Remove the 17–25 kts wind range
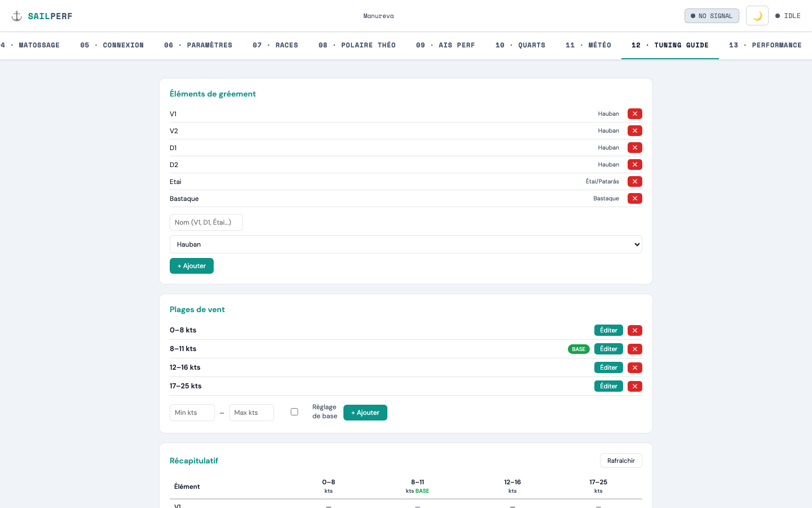The height and width of the screenshot is (508, 812). point(635,386)
